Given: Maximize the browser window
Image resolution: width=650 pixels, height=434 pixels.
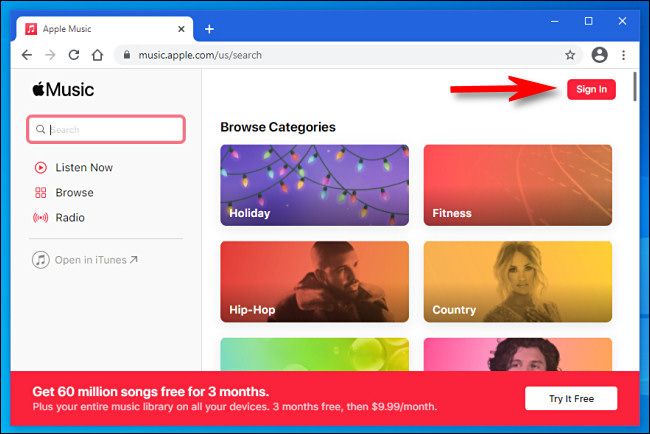Looking at the screenshot, I should pos(589,21).
